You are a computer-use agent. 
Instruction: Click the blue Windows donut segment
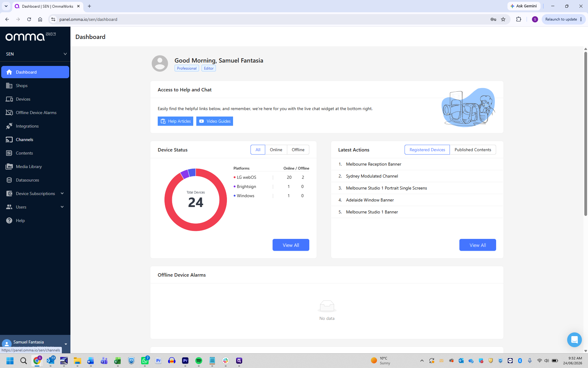pos(192,172)
